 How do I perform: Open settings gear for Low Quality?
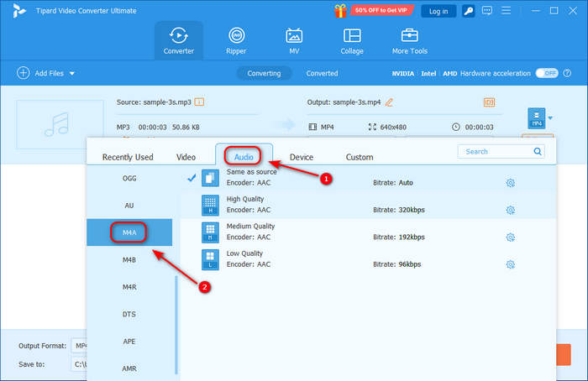coord(510,264)
